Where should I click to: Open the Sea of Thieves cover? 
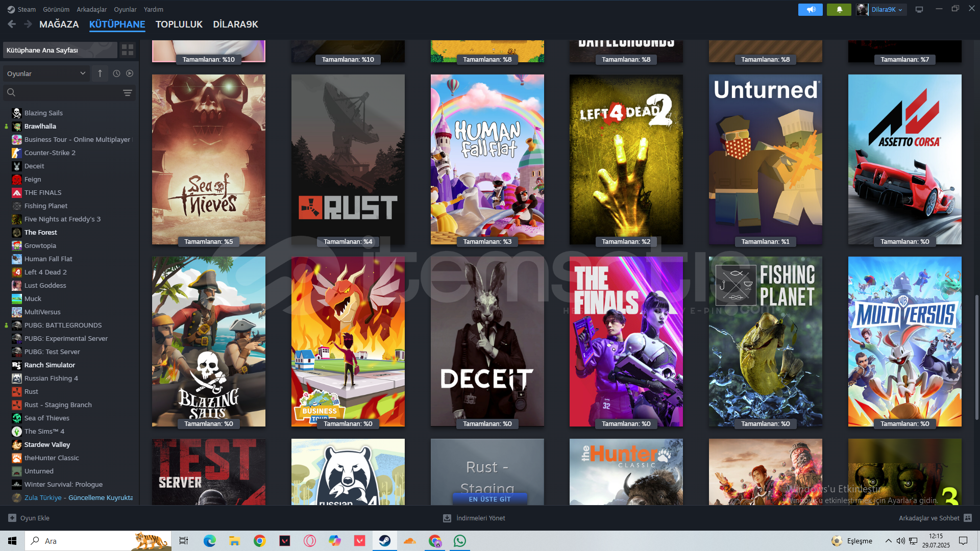point(209,159)
